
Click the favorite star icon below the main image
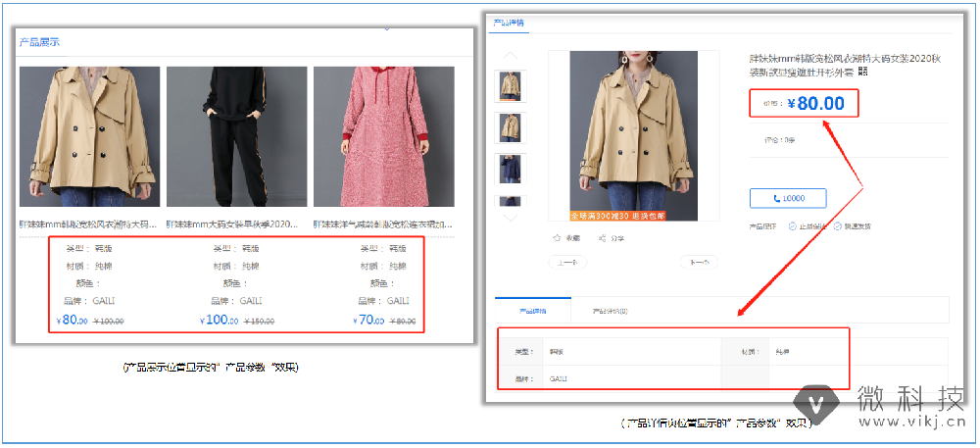(x=558, y=238)
